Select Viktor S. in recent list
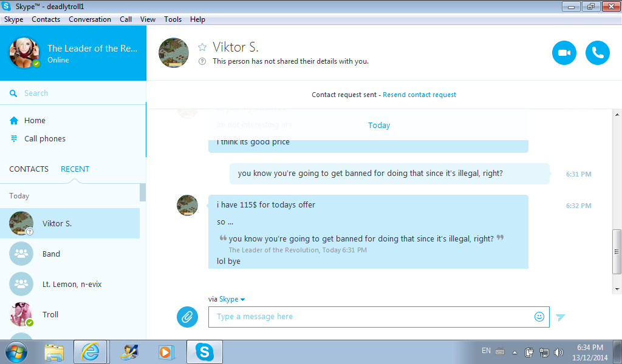The image size is (622, 364). coord(70,223)
